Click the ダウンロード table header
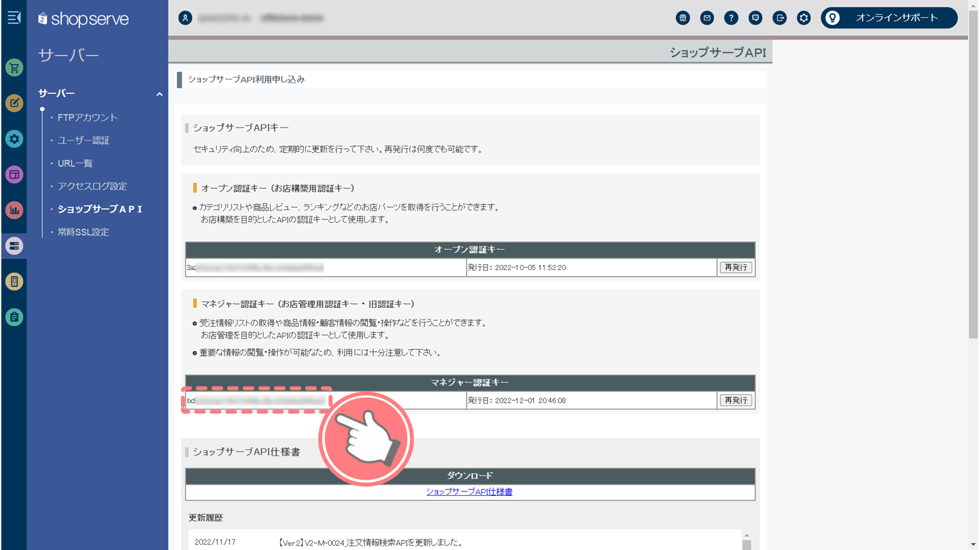The height and width of the screenshot is (550, 980). (x=470, y=476)
